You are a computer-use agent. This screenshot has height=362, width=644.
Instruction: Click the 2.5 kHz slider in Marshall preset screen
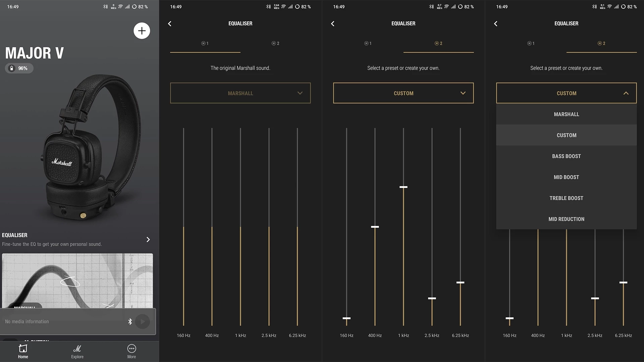point(269,227)
